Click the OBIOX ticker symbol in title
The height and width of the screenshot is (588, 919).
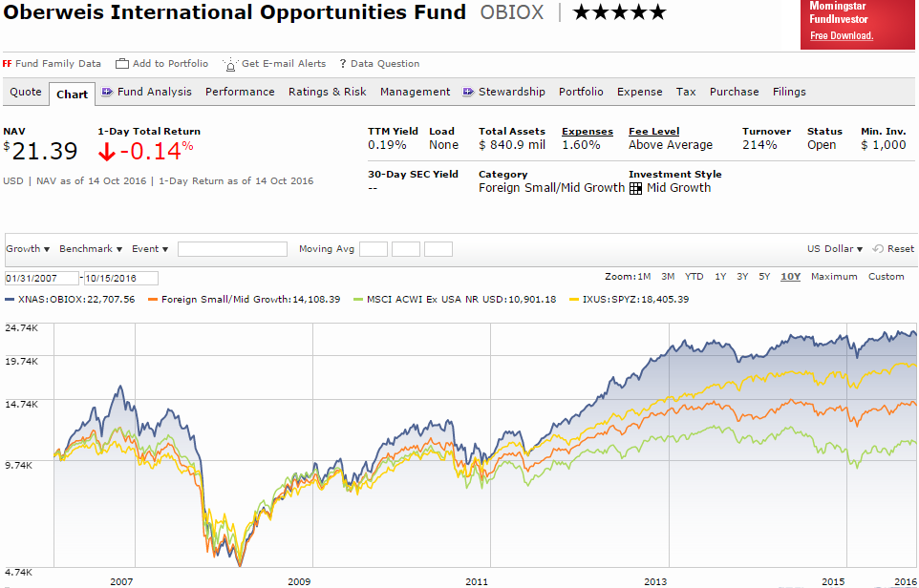click(x=512, y=12)
